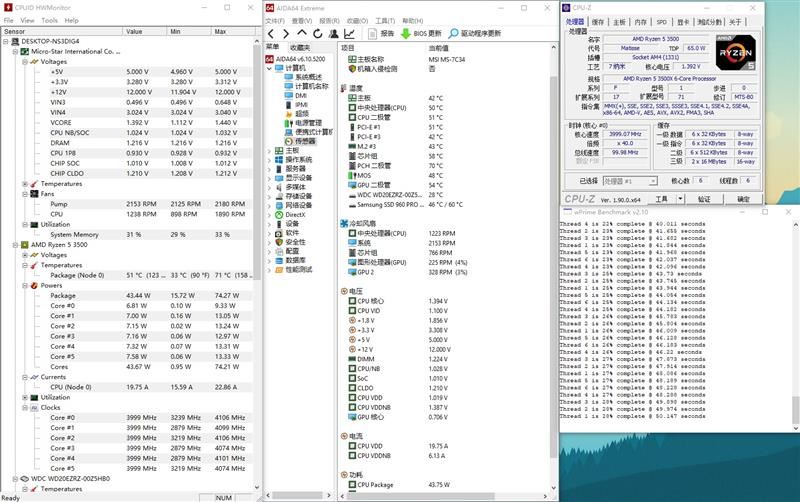The image size is (800, 502).
Task: Open AIDA64 工具(T) menu
Action: point(385,21)
